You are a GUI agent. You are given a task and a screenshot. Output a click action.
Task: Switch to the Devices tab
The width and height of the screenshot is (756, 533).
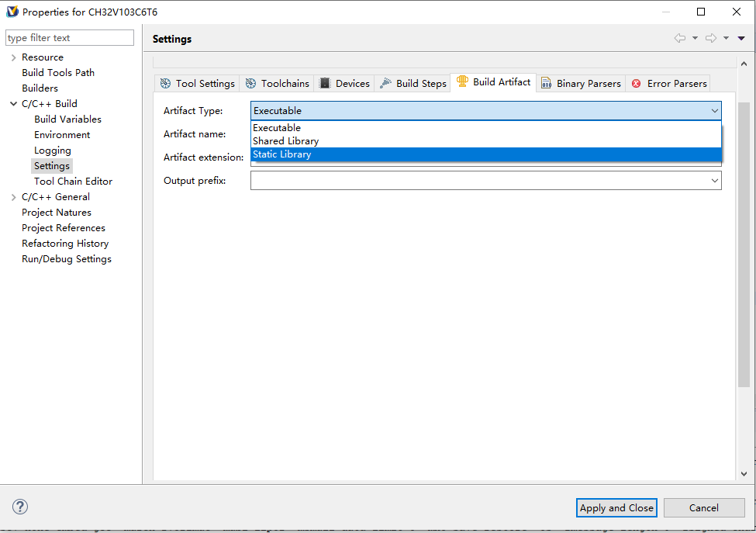[344, 84]
